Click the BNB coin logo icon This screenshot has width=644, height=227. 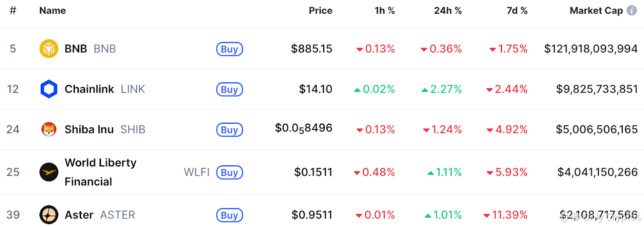point(49,49)
